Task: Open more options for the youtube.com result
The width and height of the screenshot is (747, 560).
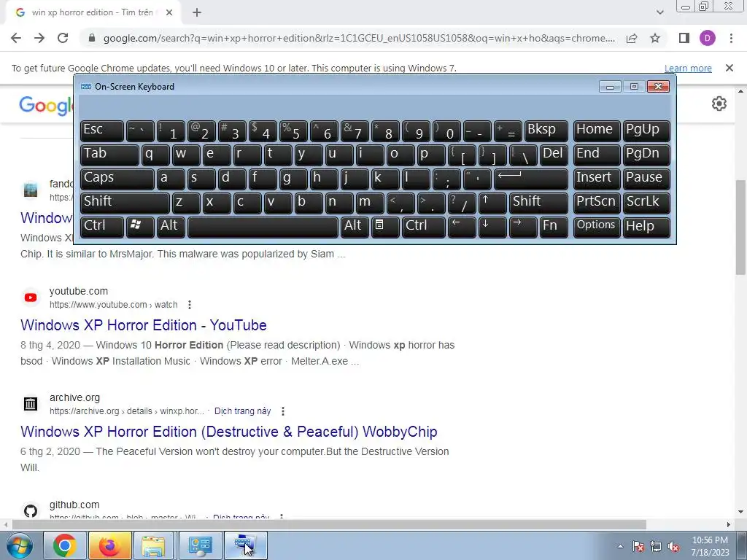Action: coord(190,305)
